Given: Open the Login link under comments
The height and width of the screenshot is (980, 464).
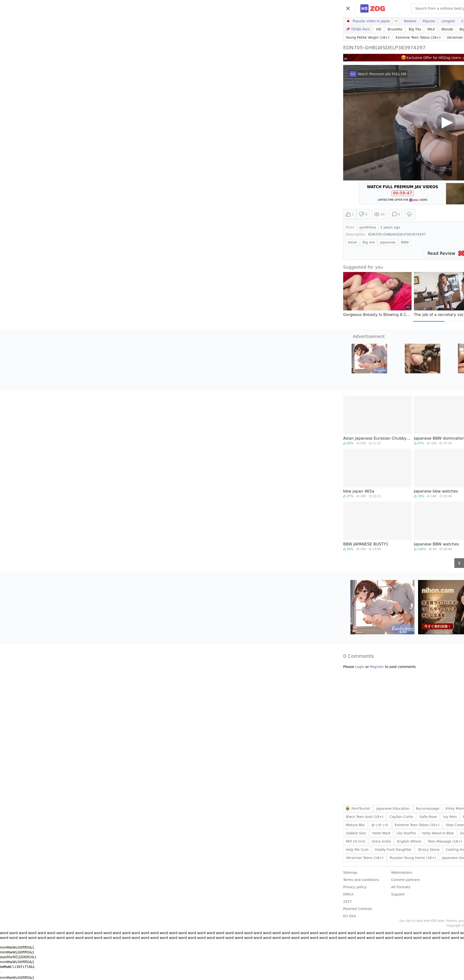Looking at the screenshot, I should tap(359, 666).
